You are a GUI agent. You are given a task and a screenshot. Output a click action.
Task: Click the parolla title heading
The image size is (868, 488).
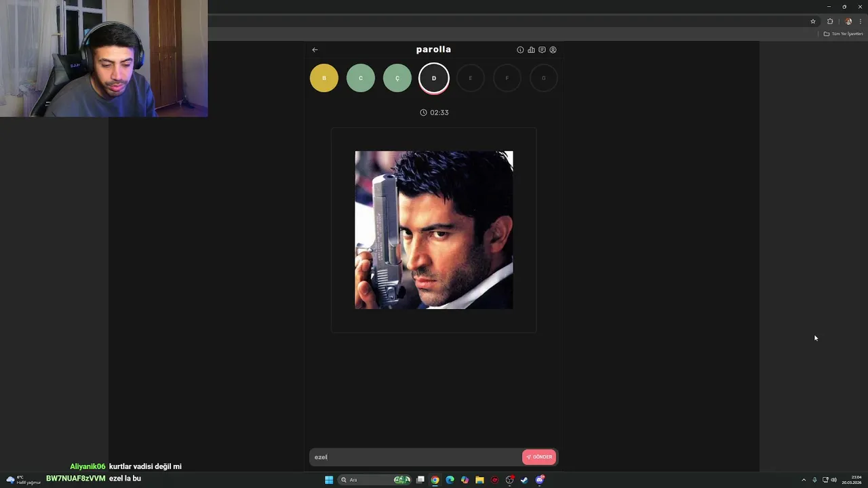433,49
